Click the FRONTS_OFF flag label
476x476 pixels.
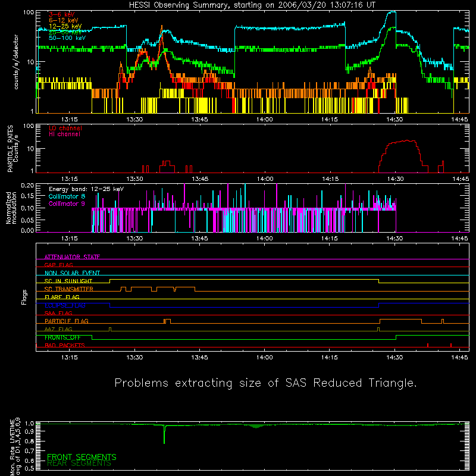[62, 337]
